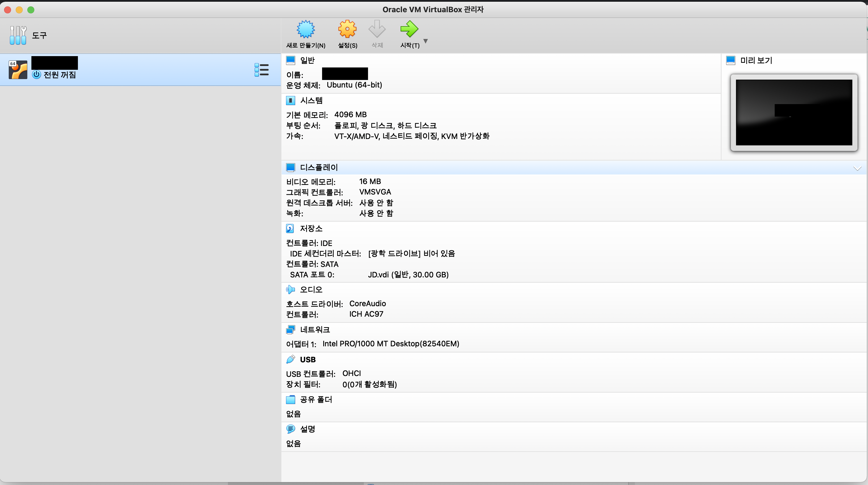Open the 도구 tools icon
Screen dimensions: 868x485
[x=18, y=35]
